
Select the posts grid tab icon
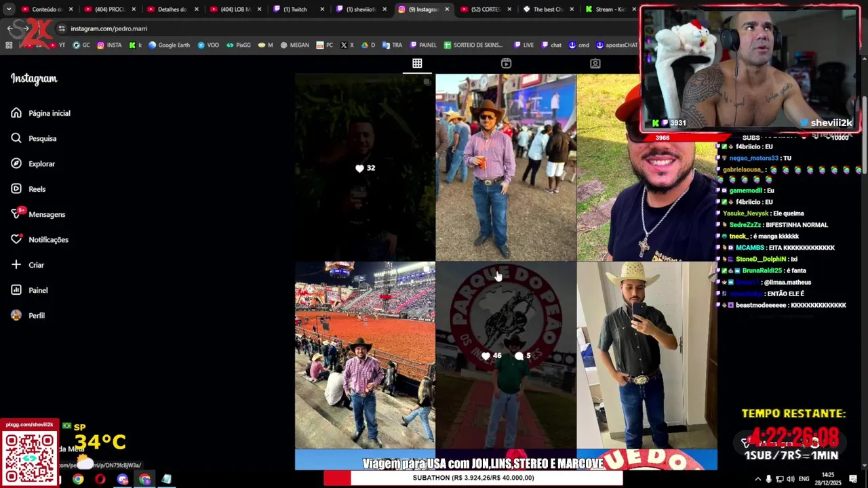(x=417, y=63)
